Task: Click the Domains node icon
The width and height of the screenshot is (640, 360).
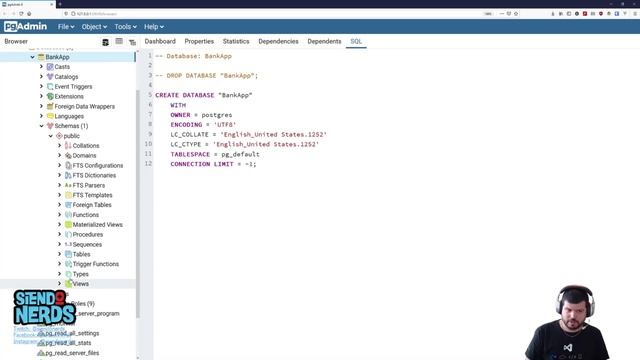Action: [68, 156]
